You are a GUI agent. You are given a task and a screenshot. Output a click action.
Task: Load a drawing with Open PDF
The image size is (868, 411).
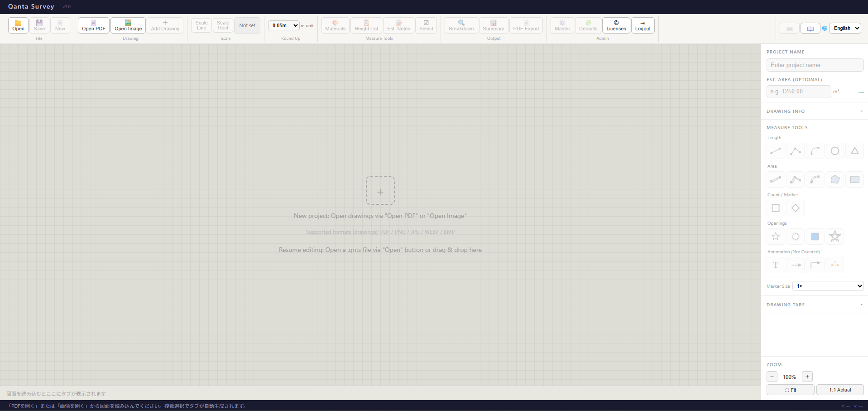click(94, 25)
